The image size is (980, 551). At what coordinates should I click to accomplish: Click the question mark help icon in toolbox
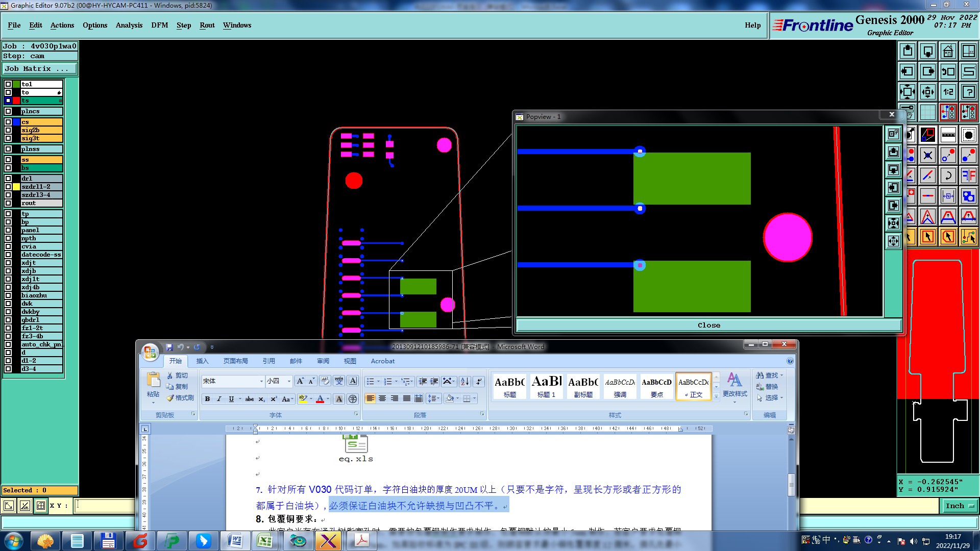tap(968, 92)
